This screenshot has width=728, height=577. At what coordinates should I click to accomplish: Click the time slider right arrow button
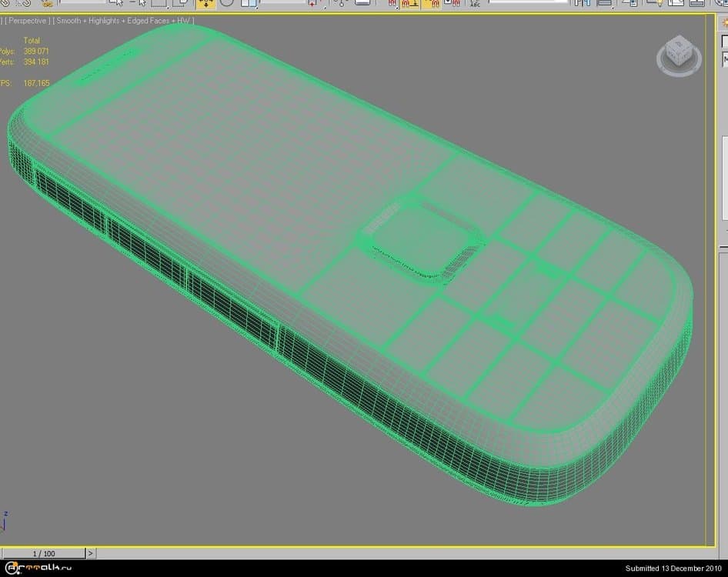pos(91,553)
